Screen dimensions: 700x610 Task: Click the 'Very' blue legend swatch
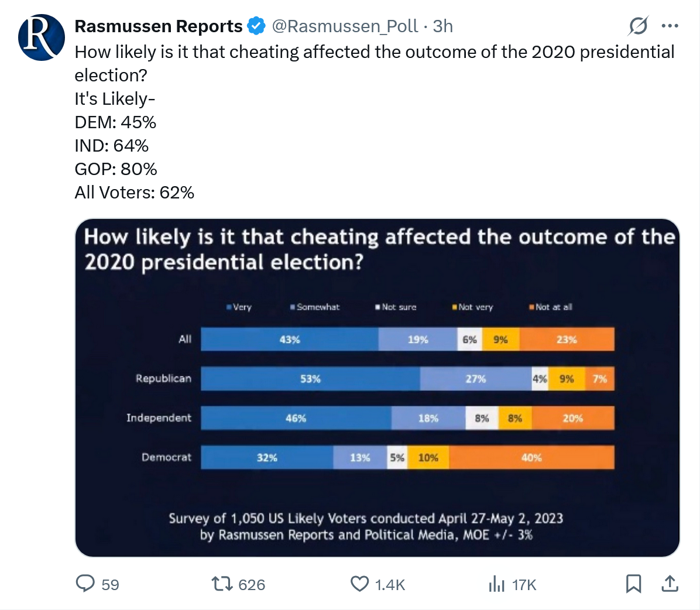point(229,307)
